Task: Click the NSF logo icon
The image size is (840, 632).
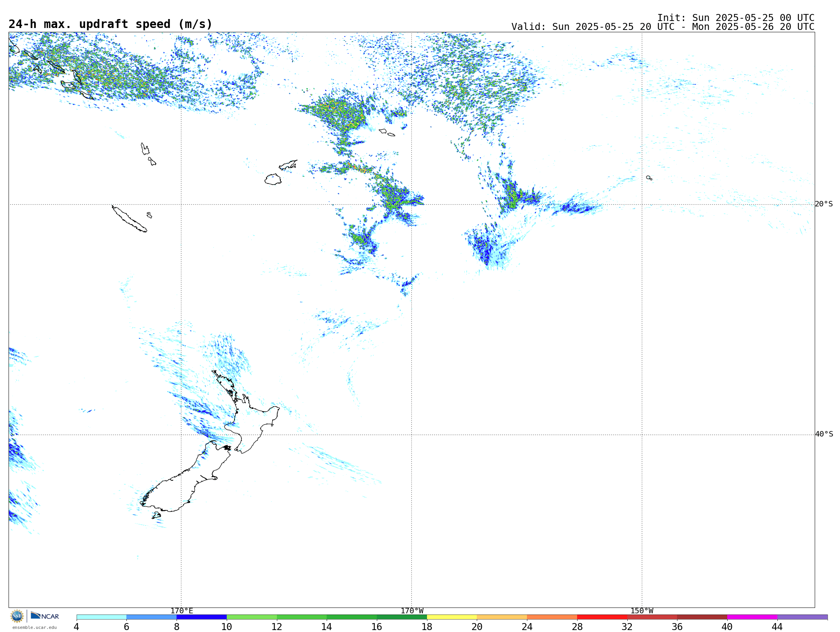Action: [x=17, y=616]
